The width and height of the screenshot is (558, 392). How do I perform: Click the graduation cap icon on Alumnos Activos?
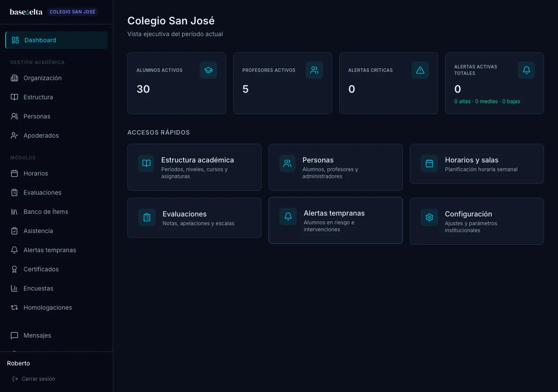pyautogui.click(x=208, y=70)
